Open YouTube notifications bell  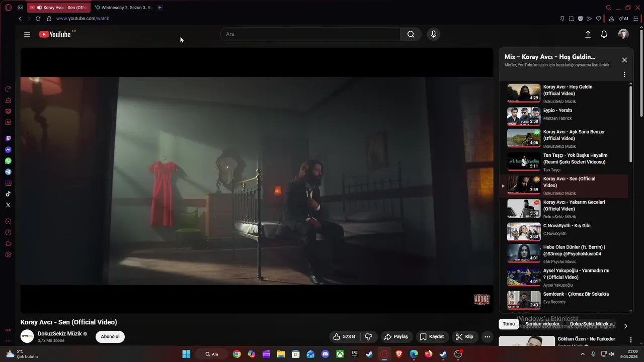point(604,34)
